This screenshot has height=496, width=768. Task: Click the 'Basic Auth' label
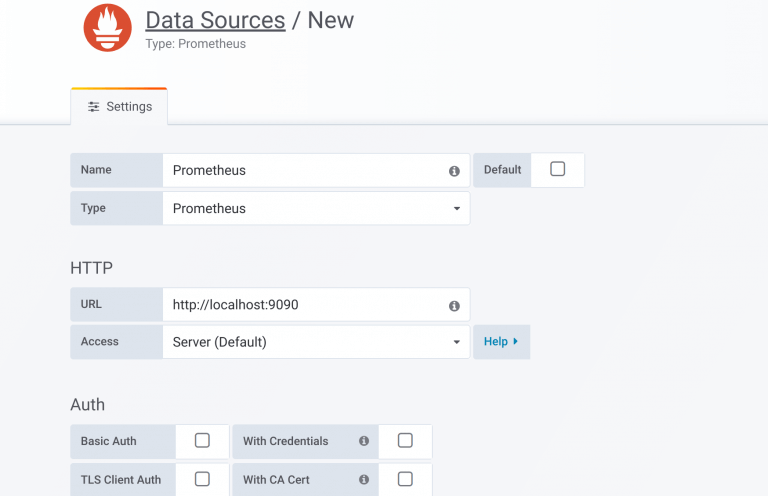point(109,441)
